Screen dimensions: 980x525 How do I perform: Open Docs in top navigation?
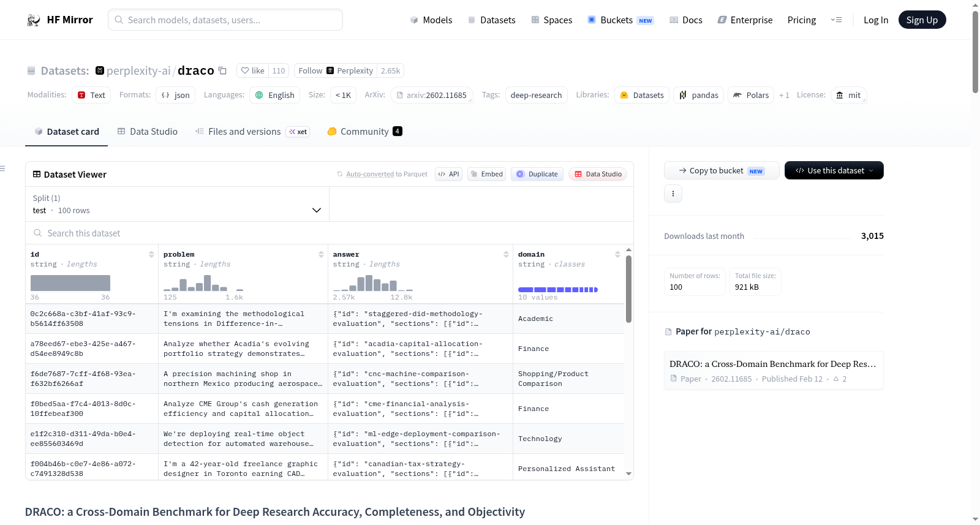point(686,20)
